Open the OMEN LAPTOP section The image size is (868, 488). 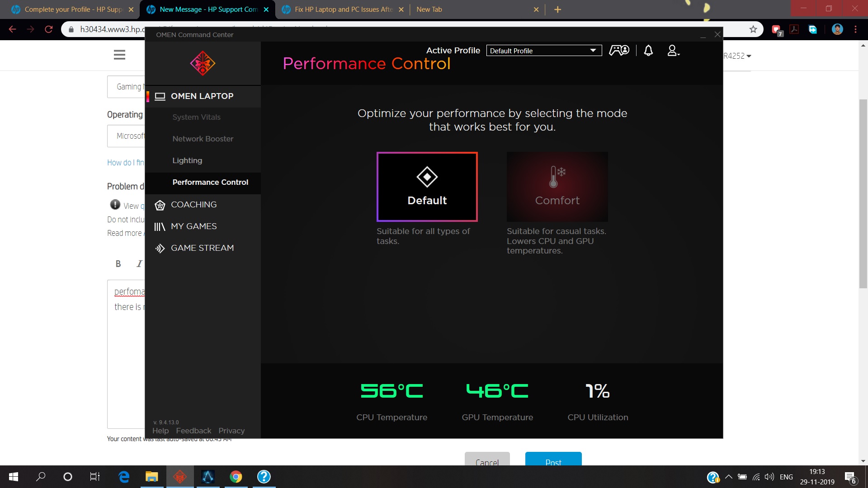point(203,96)
